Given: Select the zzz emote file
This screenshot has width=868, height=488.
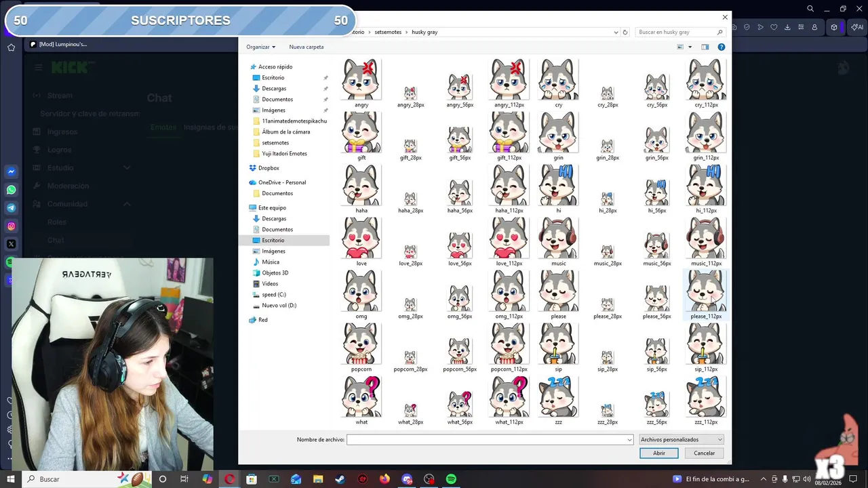Looking at the screenshot, I should (x=558, y=401).
